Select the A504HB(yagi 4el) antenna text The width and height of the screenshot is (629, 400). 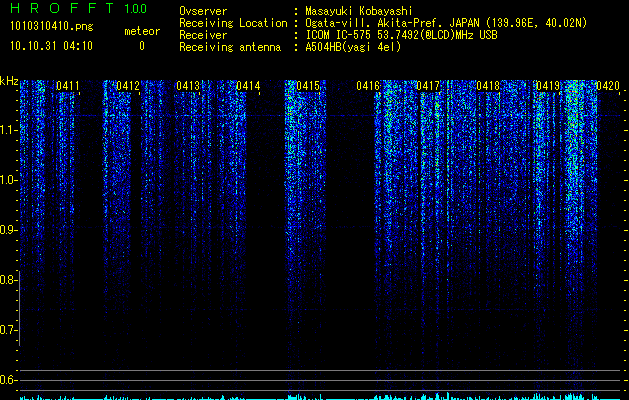[353, 47]
